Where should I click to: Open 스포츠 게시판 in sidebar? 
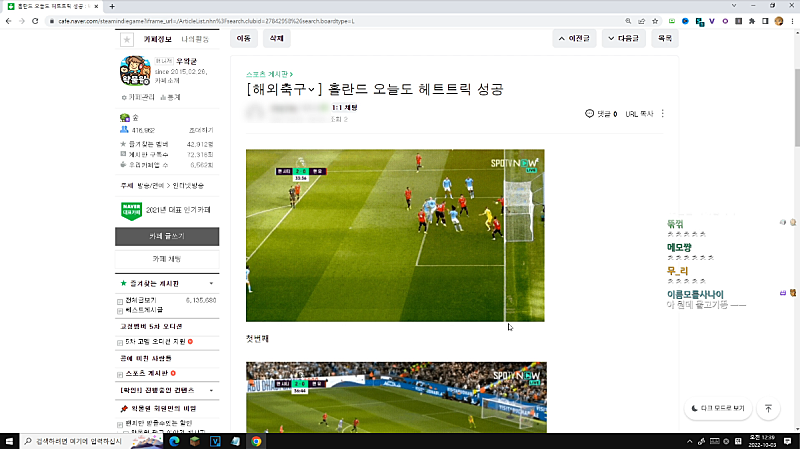coord(146,373)
